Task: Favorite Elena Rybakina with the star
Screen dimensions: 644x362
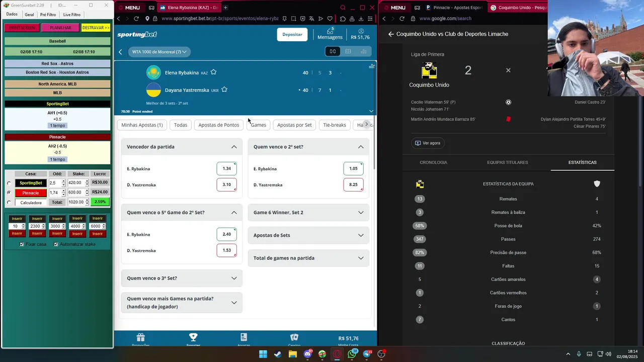Action: pos(213,72)
